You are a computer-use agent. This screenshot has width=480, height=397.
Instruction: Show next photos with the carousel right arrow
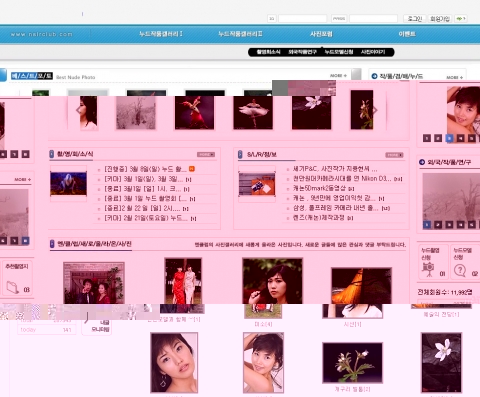(x=375, y=110)
